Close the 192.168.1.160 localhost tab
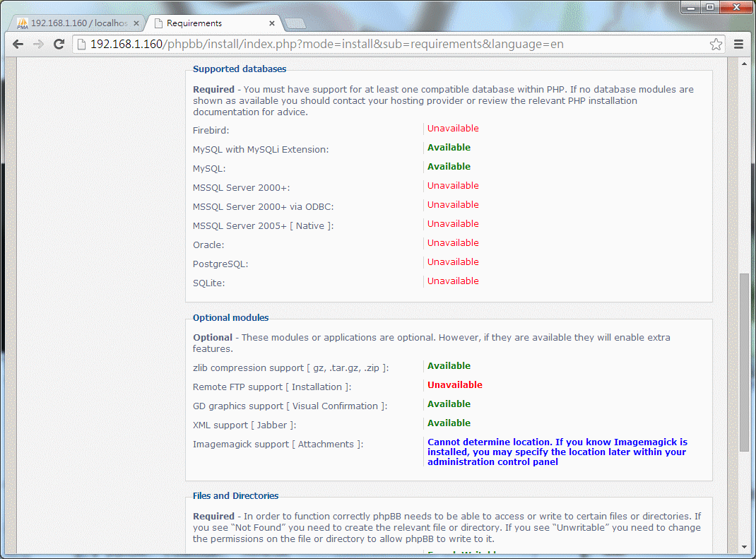 click(x=136, y=23)
